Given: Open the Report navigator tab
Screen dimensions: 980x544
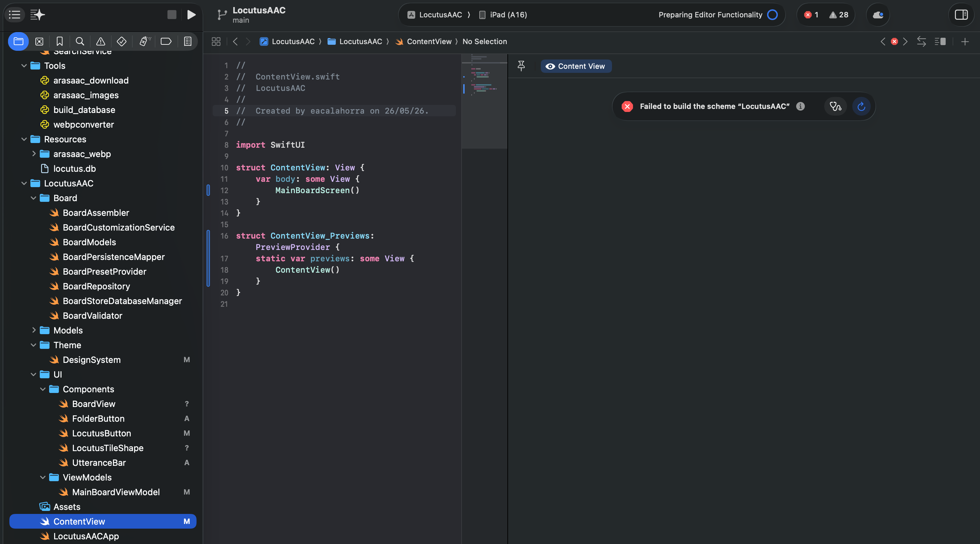Looking at the screenshot, I should coord(188,41).
